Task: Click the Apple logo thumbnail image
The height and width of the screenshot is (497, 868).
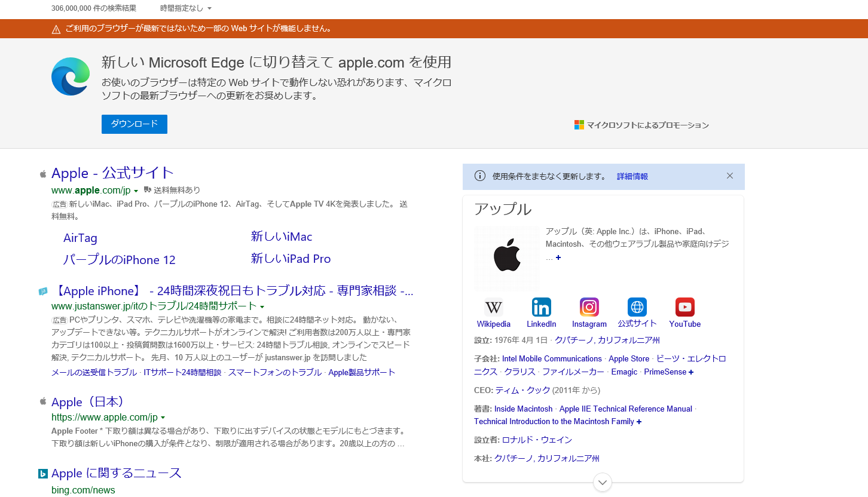Action: point(507,258)
